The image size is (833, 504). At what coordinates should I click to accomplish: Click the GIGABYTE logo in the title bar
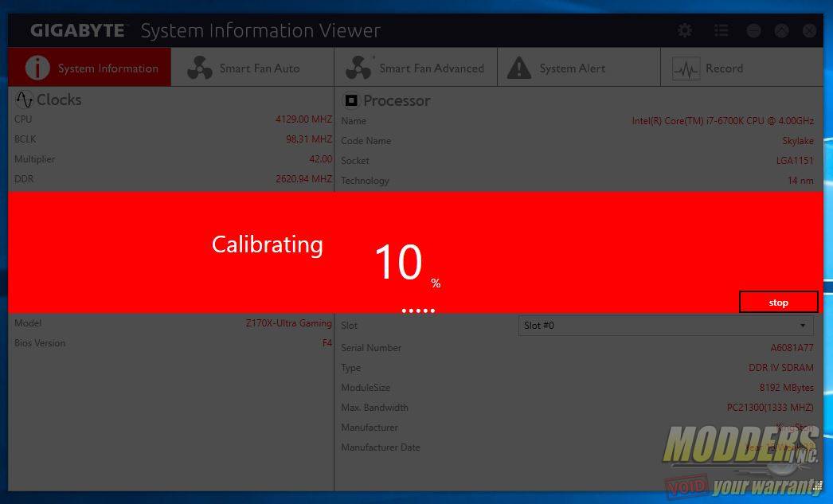[77, 31]
